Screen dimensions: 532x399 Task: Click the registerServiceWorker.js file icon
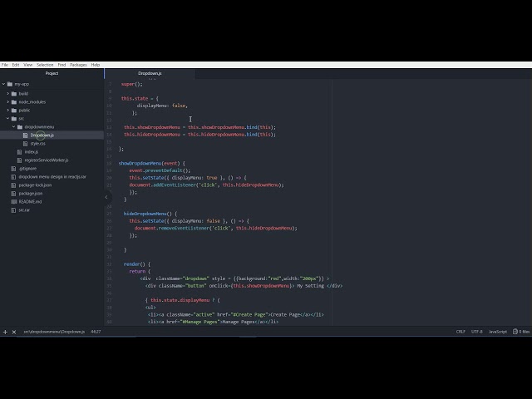tap(20, 160)
